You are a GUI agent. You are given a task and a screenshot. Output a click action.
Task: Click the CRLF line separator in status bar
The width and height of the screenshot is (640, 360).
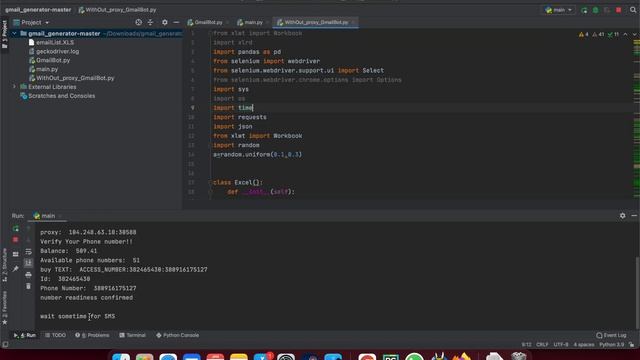(542, 344)
